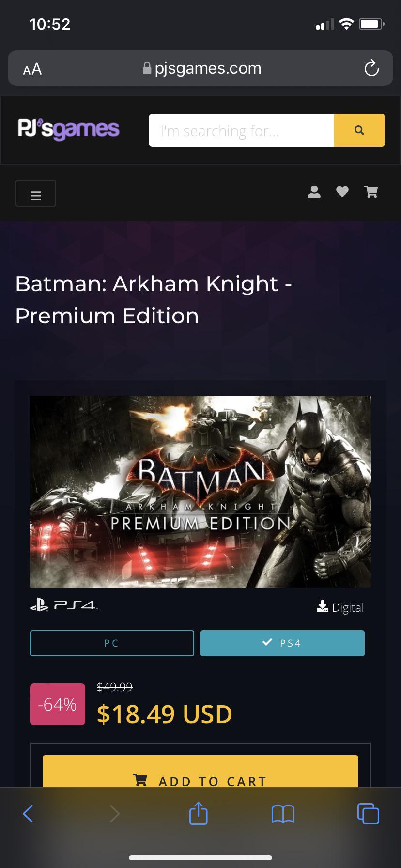Reload the page with the refresh icon
This screenshot has width=401, height=868.
click(371, 68)
